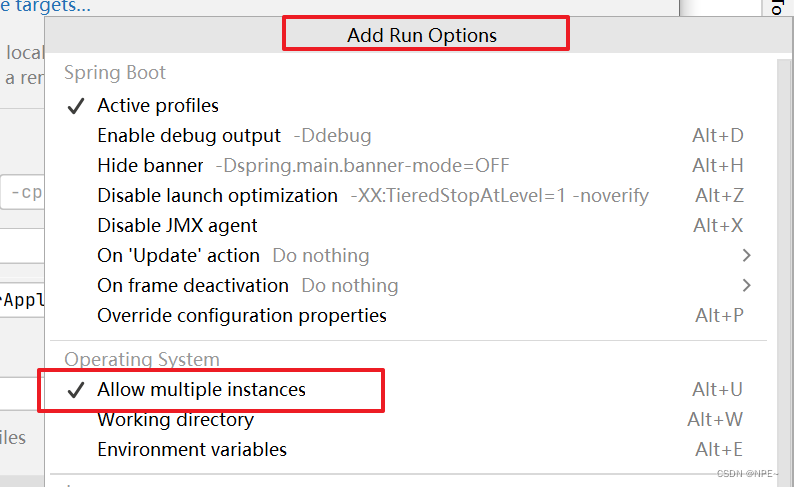Expand On 'Update' action submenu arrow
The width and height of the screenshot is (794, 487).
(746, 255)
